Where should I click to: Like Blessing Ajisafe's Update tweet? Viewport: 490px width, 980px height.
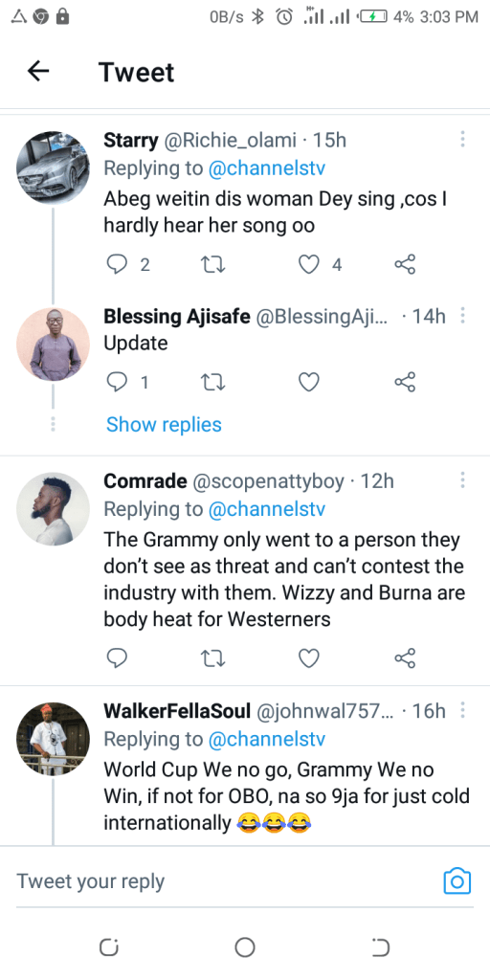308,381
